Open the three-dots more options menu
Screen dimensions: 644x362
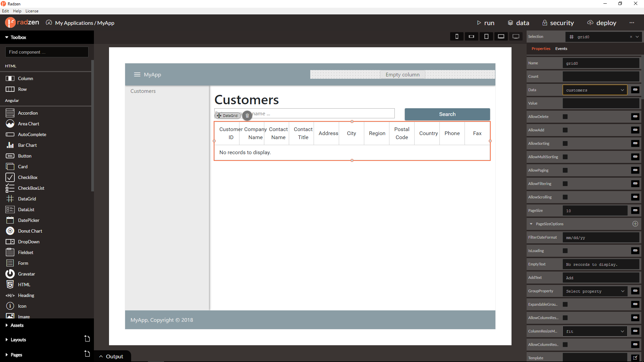coord(632,23)
